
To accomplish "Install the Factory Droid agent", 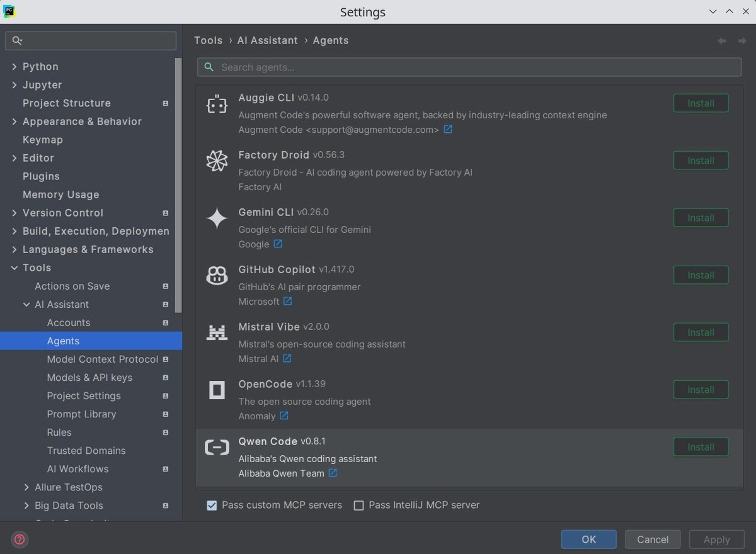I will pos(701,161).
